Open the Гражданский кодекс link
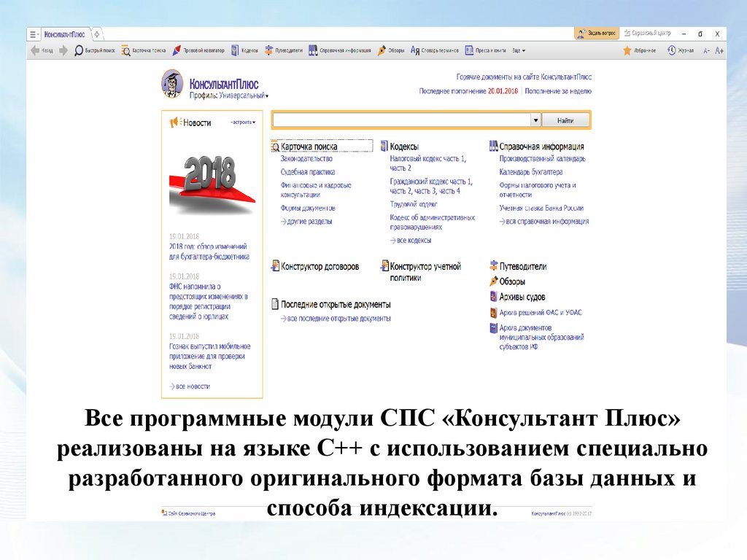The height and width of the screenshot is (560, 747). coord(431,186)
